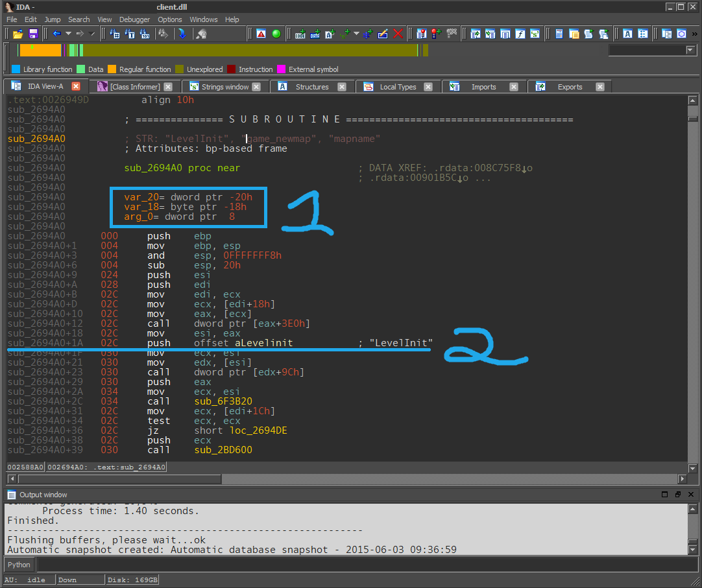Click the red X undefine icon
Viewport: 702px width, 588px height.
tap(398, 34)
